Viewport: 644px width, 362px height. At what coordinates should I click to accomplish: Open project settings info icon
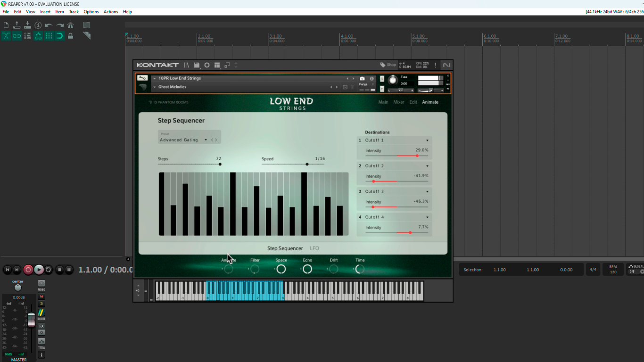[x=38, y=25]
